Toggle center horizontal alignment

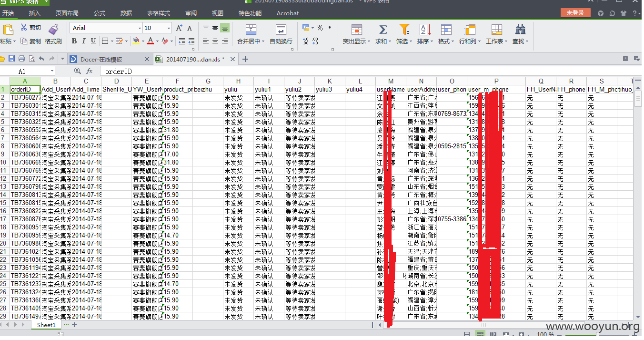click(215, 41)
